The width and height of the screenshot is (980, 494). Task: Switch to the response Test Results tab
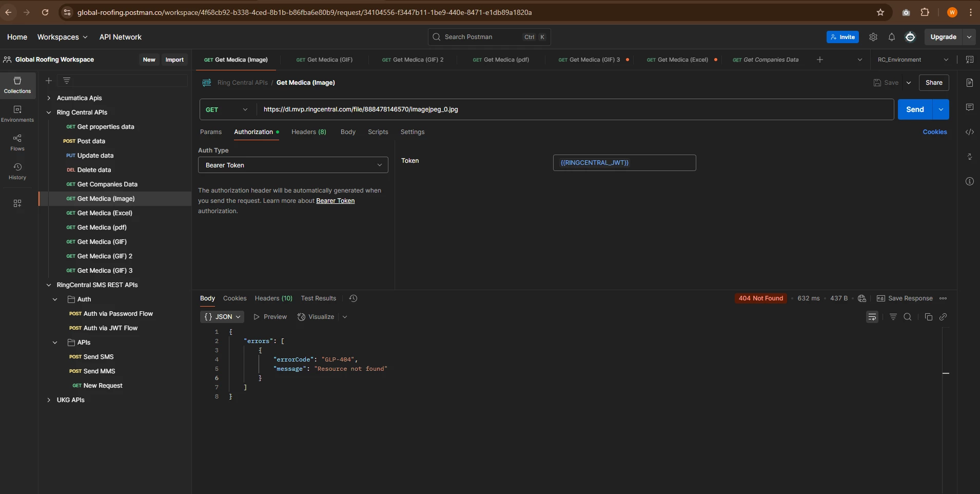tap(319, 298)
